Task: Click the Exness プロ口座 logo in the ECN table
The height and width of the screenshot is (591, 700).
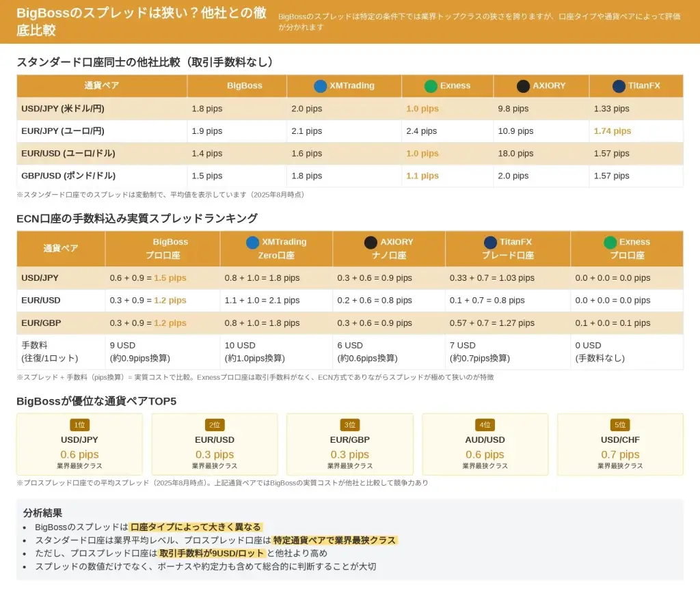Action: coord(610,242)
